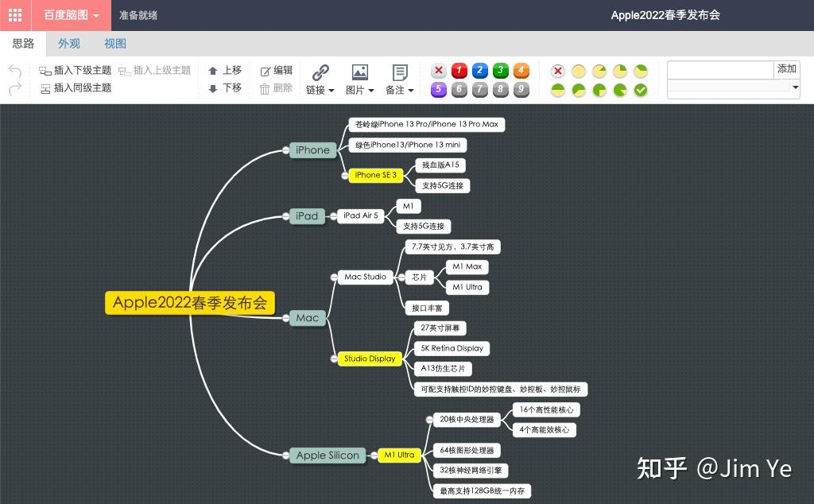
Task: Collapse the iPad branch
Action: coord(286,216)
